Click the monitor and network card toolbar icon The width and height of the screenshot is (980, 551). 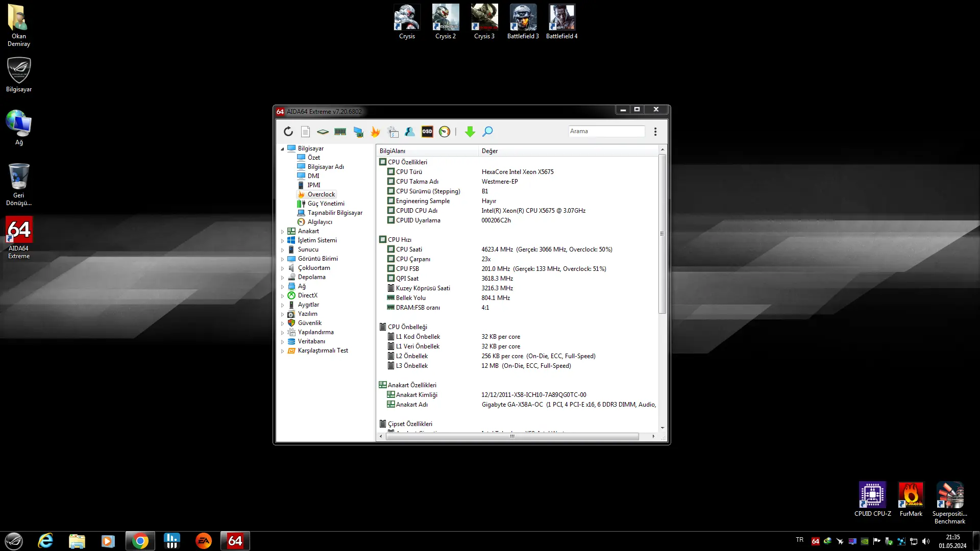tap(358, 132)
